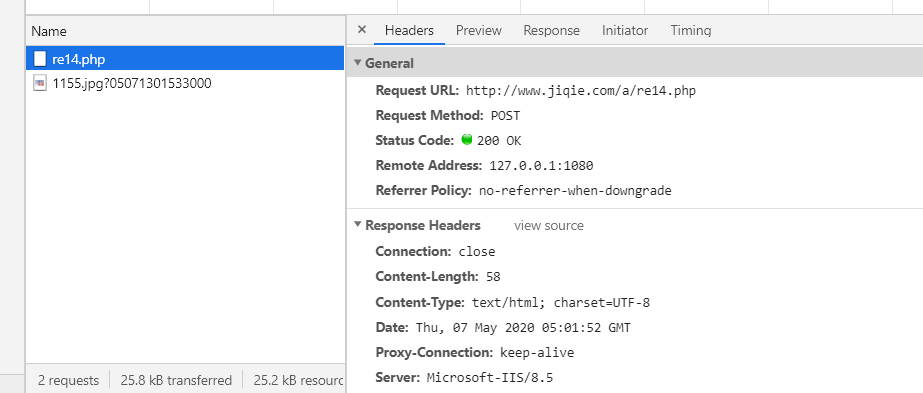
Task: Open the Preview tab
Action: tap(479, 30)
